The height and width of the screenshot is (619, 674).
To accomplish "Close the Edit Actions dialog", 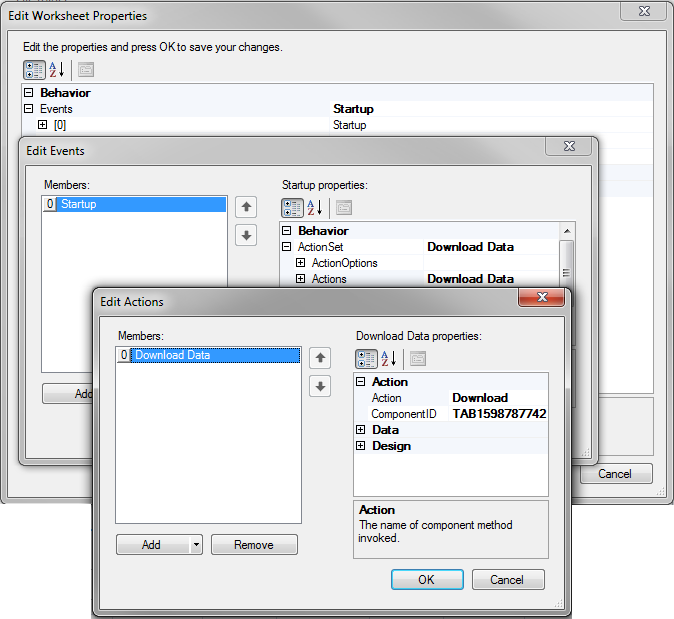I will (542, 297).
